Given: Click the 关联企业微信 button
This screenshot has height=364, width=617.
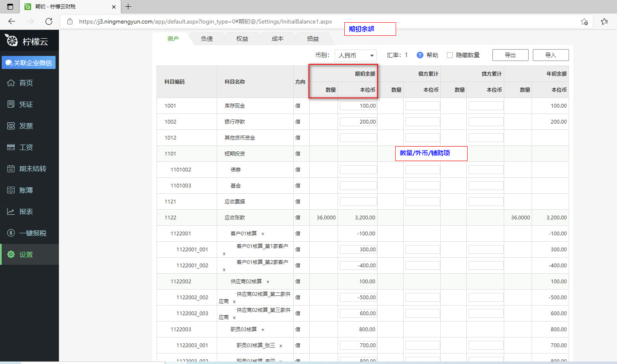Looking at the screenshot, I should click(x=29, y=63).
